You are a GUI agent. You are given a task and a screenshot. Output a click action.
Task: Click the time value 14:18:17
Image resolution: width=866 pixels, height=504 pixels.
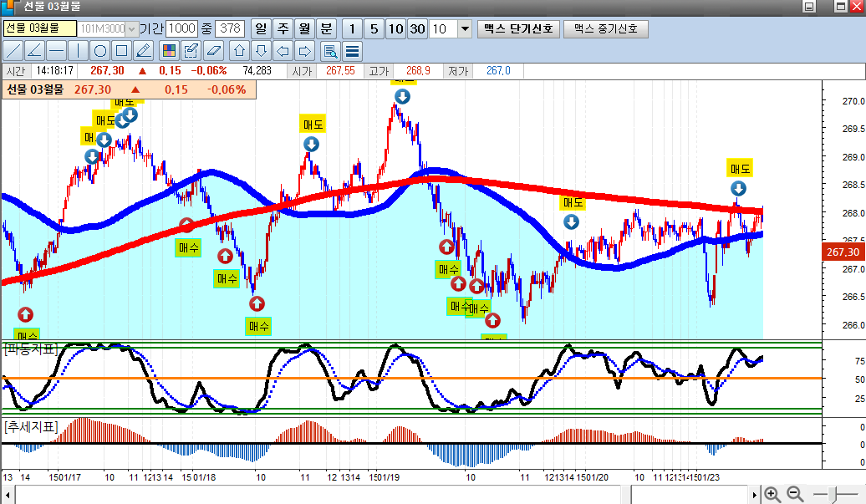point(54,71)
